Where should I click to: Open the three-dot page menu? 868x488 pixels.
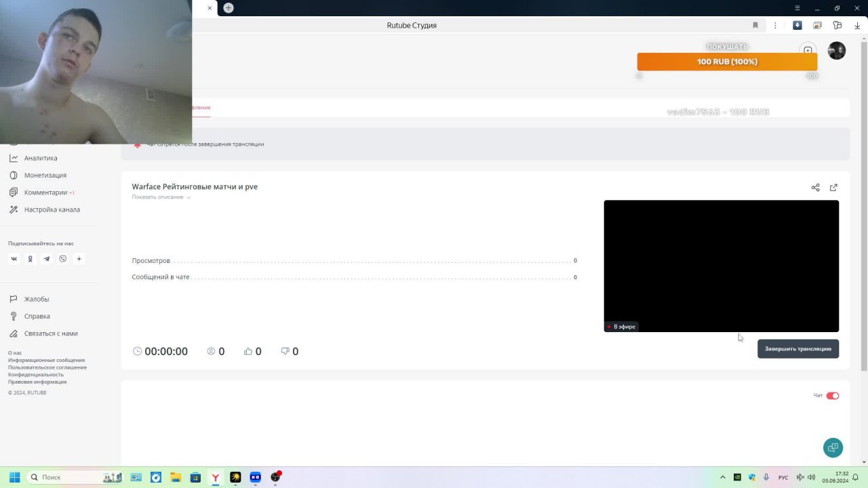(x=775, y=25)
